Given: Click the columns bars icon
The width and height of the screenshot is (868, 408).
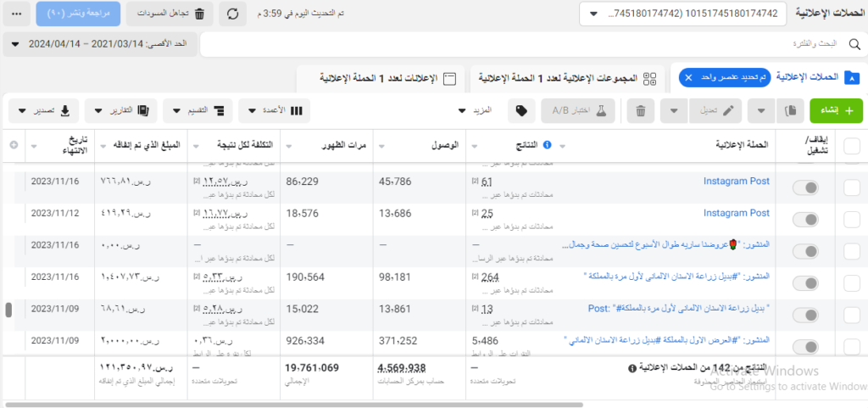Looking at the screenshot, I should click(297, 111).
